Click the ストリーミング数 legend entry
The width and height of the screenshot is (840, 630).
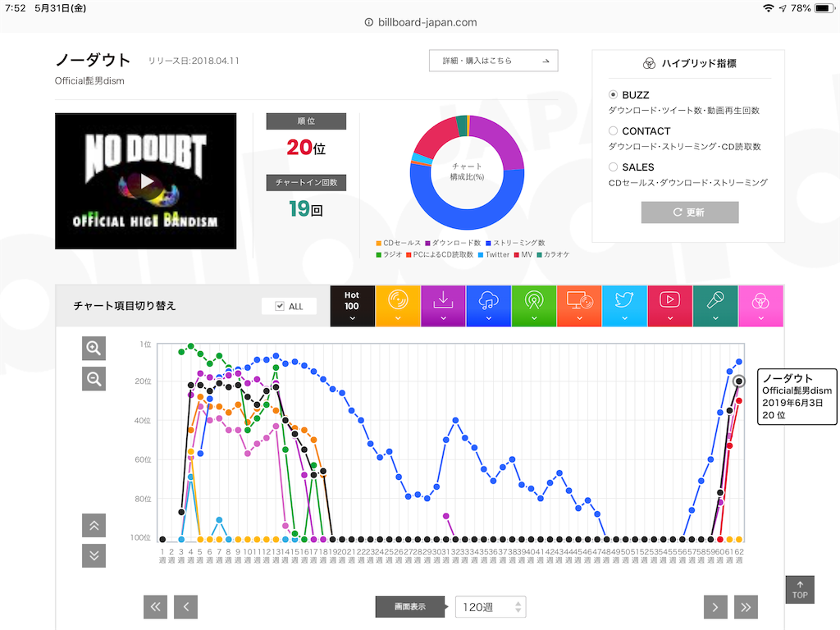515,243
